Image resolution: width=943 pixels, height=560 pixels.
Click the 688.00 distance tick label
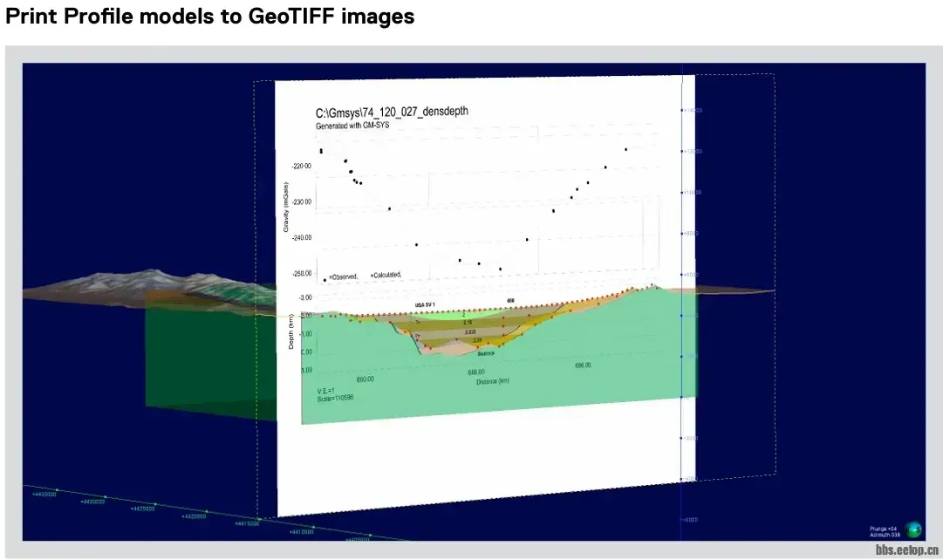click(476, 372)
